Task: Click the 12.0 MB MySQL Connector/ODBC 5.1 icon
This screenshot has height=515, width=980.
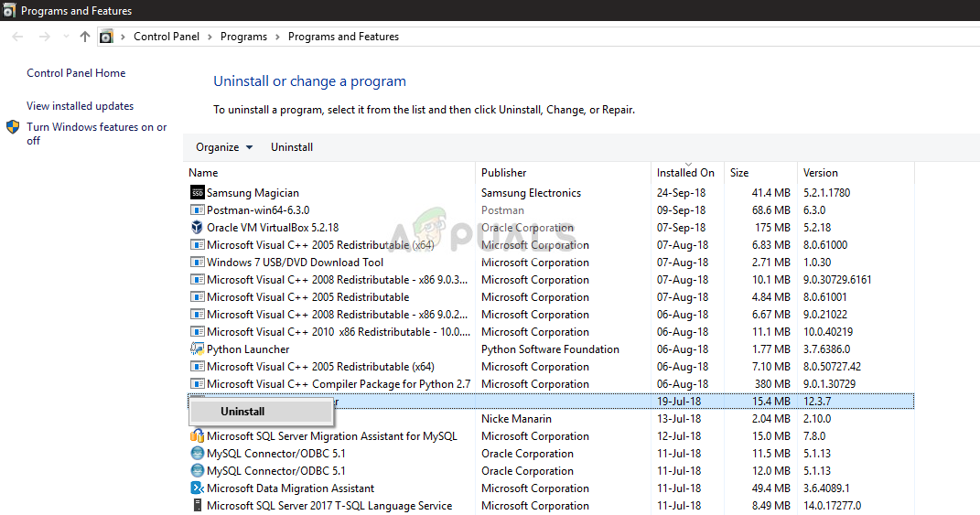Action: click(x=197, y=470)
